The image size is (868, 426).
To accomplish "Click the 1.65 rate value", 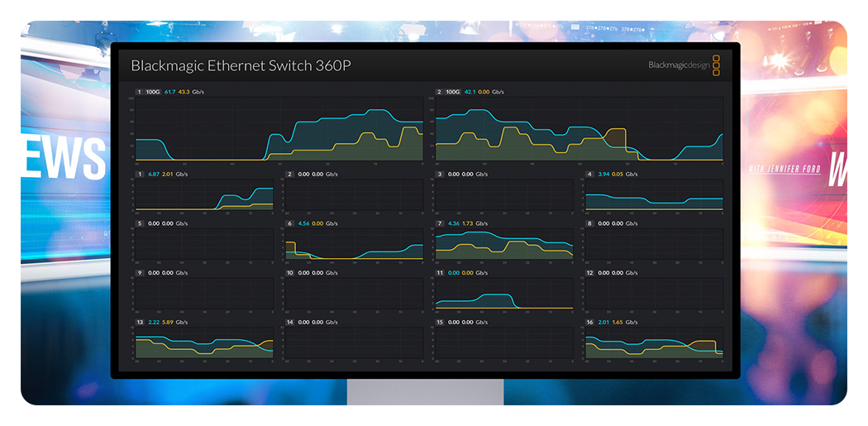I will point(619,322).
